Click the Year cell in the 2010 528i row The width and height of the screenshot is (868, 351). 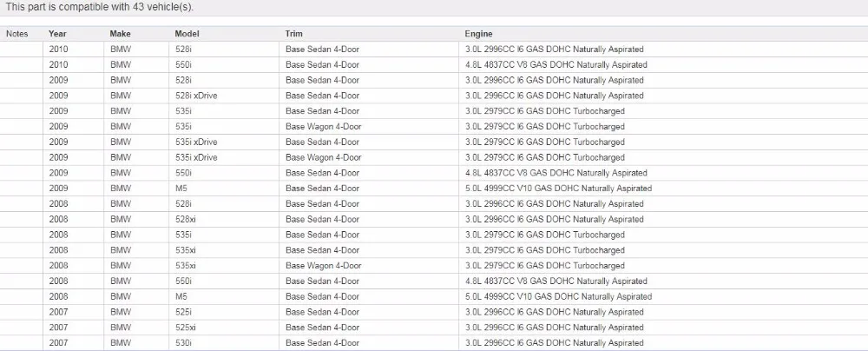(59, 50)
